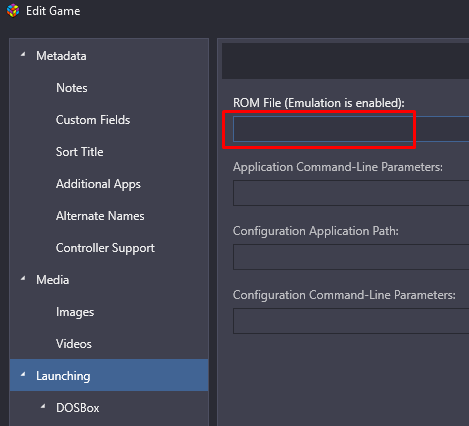Collapse the Metadata tree section arrow
This screenshot has width=469, height=426.
tap(23, 54)
